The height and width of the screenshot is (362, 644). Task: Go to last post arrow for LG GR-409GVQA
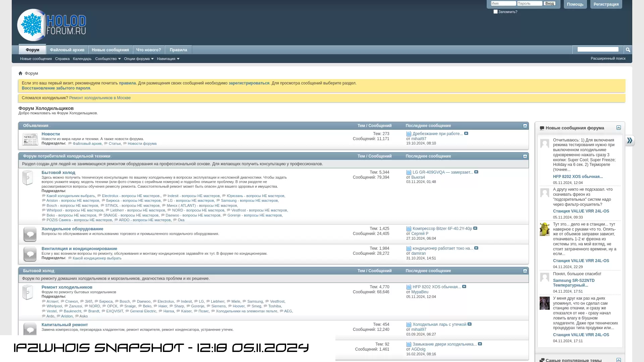[x=476, y=172]
